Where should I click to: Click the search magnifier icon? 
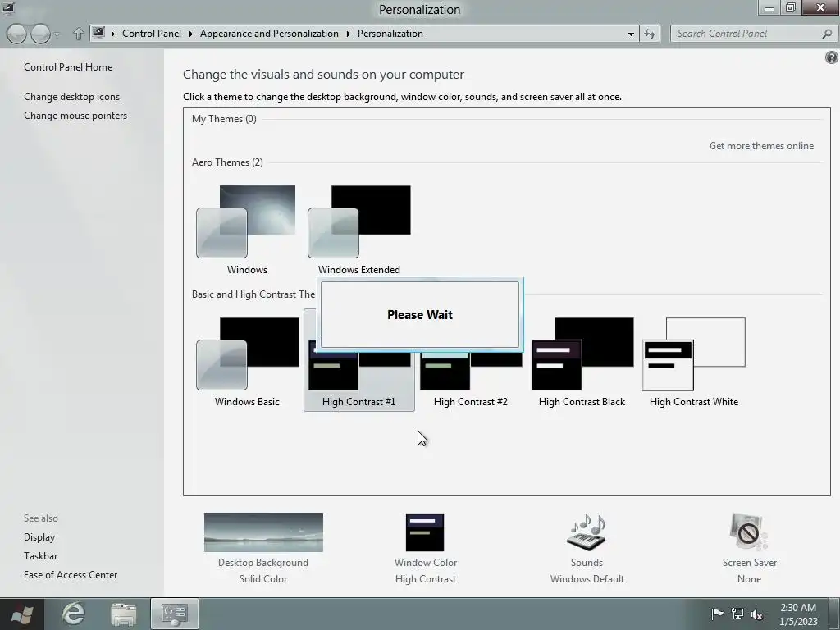click(x=827, y=34)
